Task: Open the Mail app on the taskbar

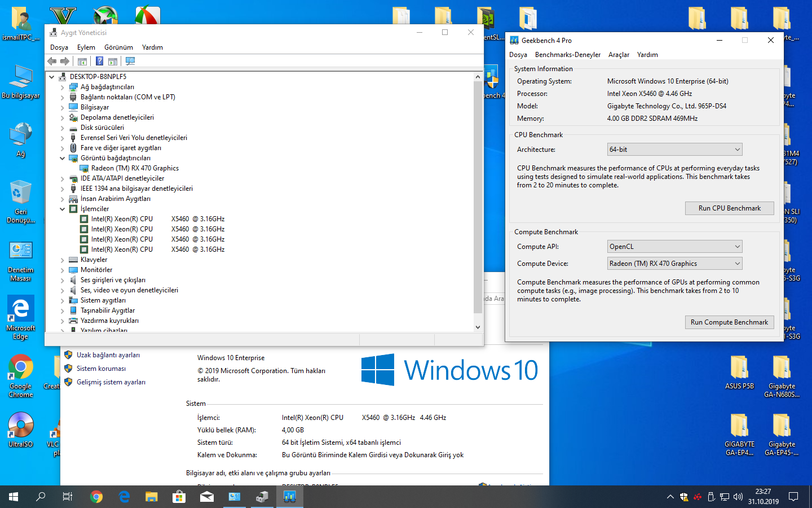Action: pyautogui.click(x=206, y=497)
